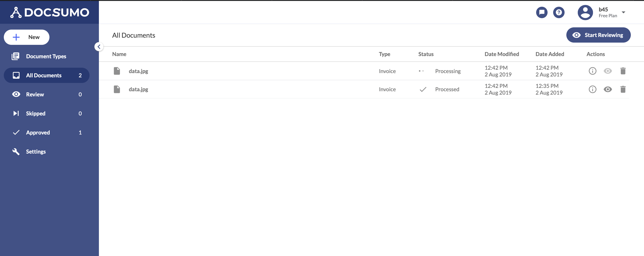Click the file icon of the Processing data.jpg

tap(117, 71)
